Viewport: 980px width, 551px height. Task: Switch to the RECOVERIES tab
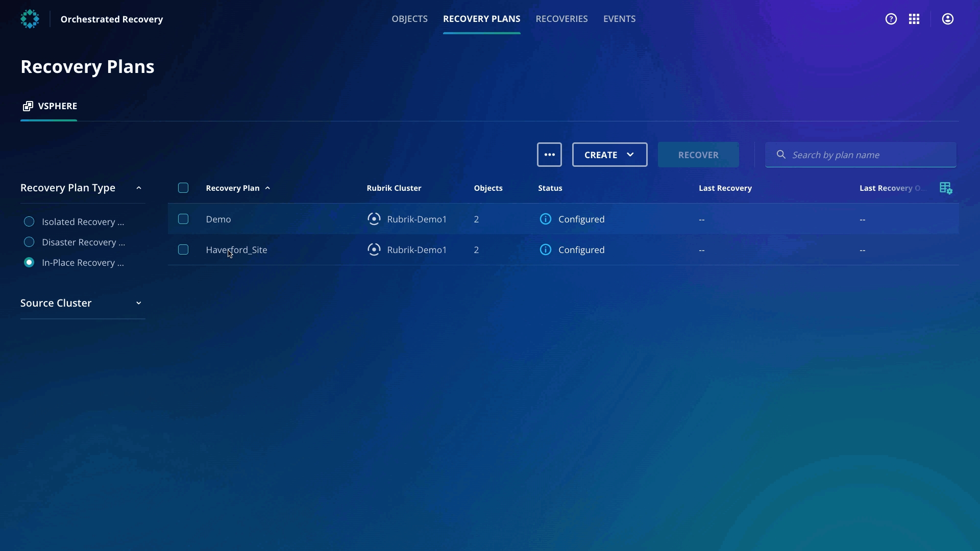tap(561, 19)
